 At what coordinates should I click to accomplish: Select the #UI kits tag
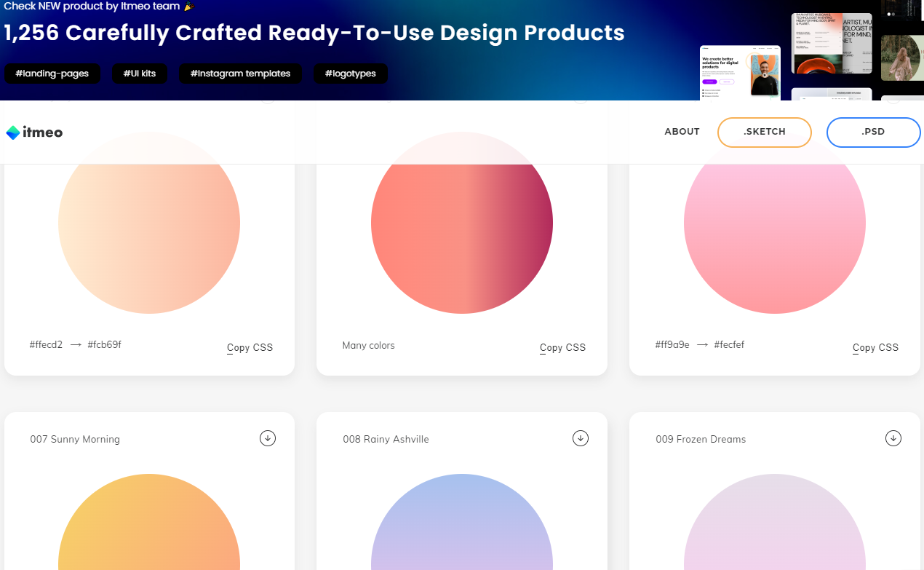coord(139,74)
